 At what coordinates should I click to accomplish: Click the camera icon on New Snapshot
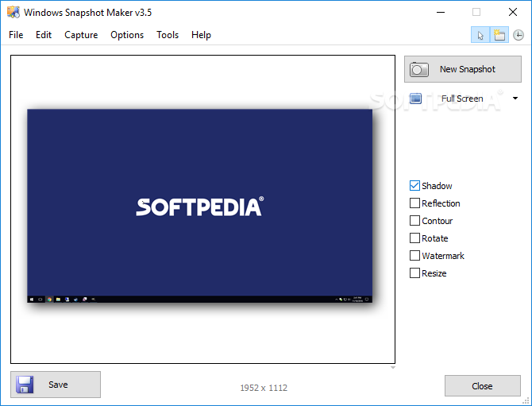point(419,69)
